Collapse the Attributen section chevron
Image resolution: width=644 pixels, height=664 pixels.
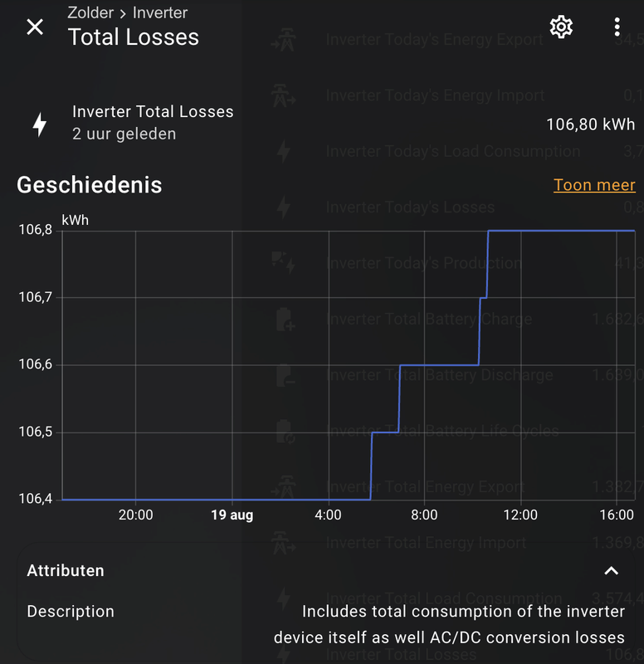(x=611, y=570)
